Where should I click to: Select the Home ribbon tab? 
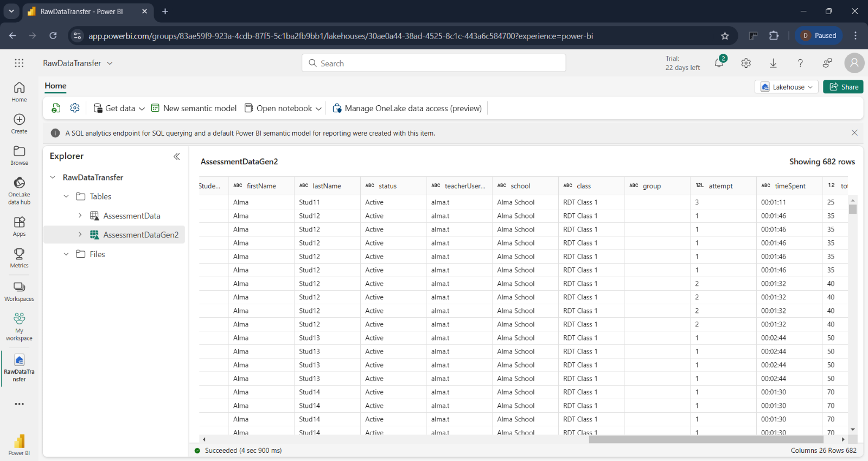click(55, 86)
